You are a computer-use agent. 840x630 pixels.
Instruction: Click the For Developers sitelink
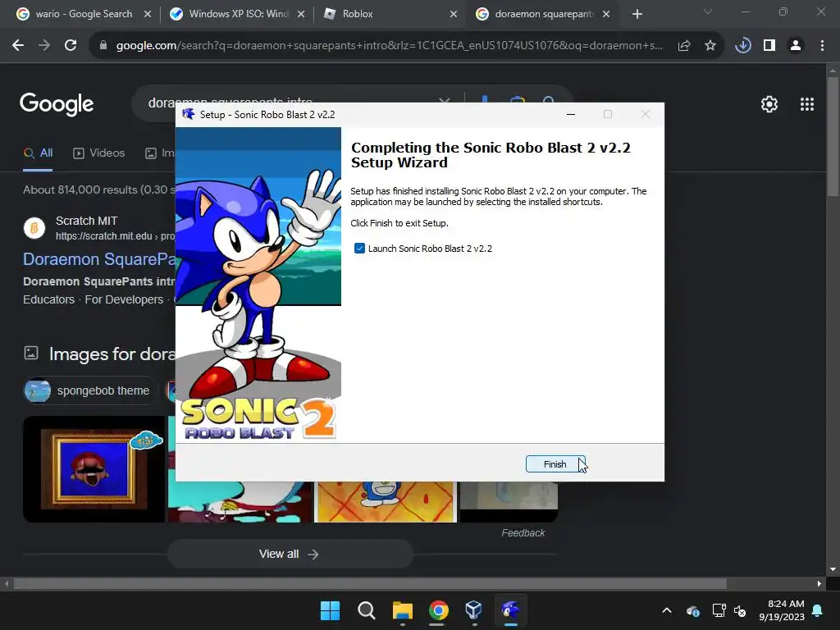click(124, 300)
